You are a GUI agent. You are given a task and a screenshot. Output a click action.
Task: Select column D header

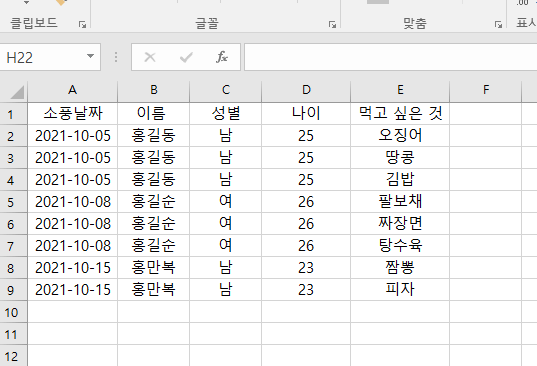(x=306, y=90)
